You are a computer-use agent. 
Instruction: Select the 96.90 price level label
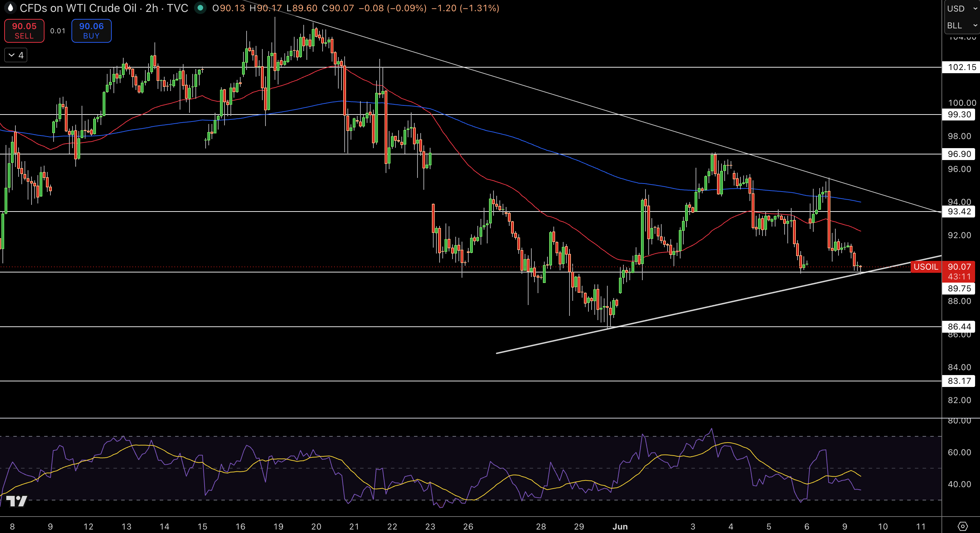(x=959, y=154)
